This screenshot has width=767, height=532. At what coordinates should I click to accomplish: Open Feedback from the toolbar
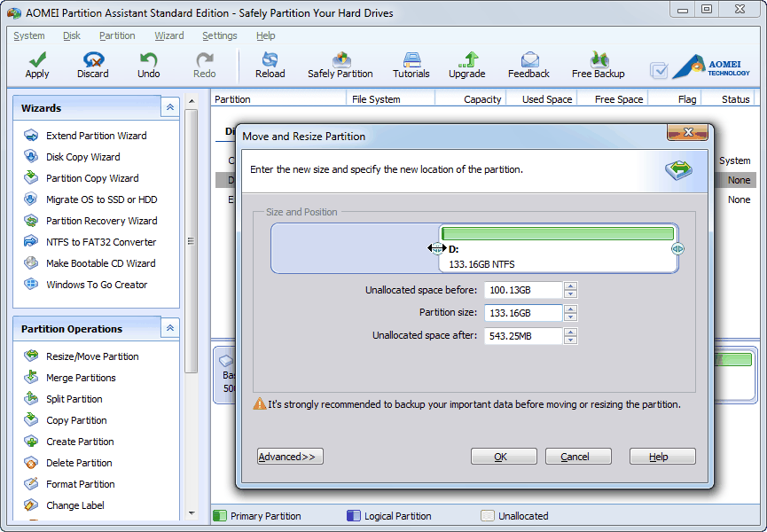528,65
